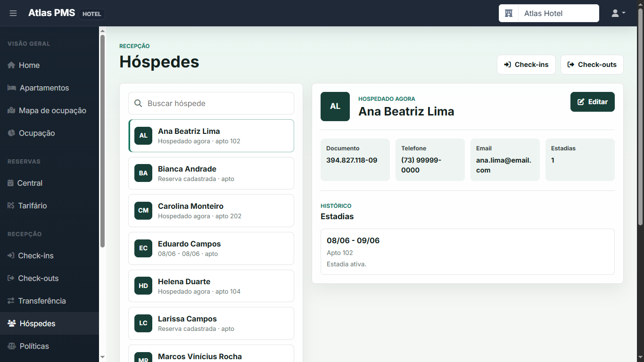
Task: Click the LC avatar badge
Action: tap(143, 323)
